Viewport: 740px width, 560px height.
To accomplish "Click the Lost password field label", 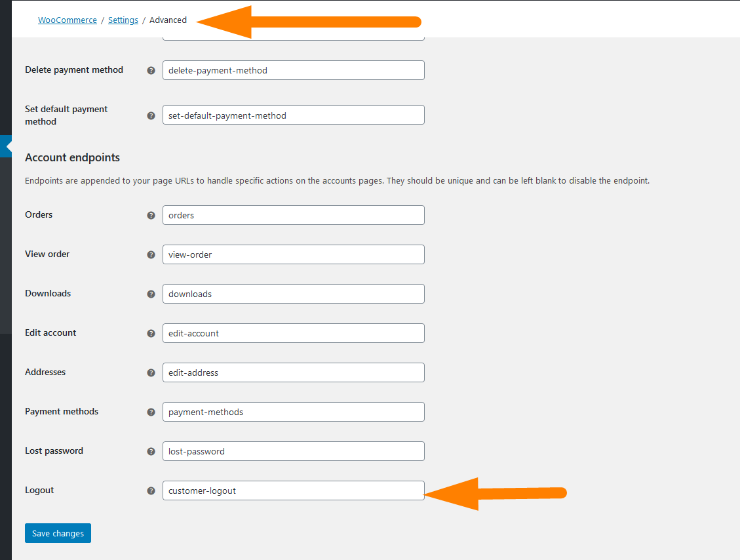I will coord(54,451).
